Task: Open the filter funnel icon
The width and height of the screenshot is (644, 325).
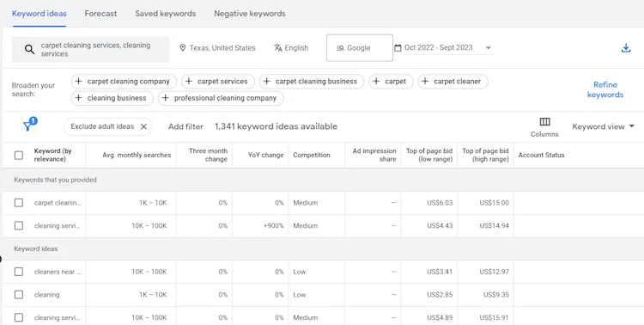Action: point(28,126)
